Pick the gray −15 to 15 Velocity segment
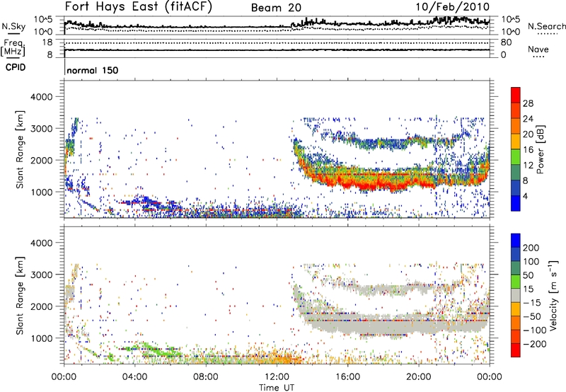The height and width of the screenshot is (392, 566). pyautogui.click(x=516, y=296)
